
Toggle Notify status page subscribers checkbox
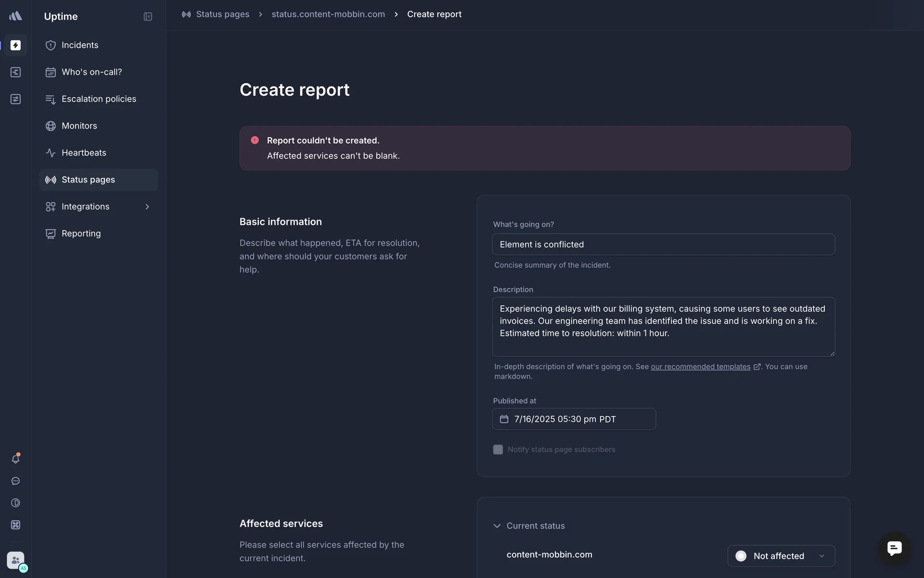(498, 449)
